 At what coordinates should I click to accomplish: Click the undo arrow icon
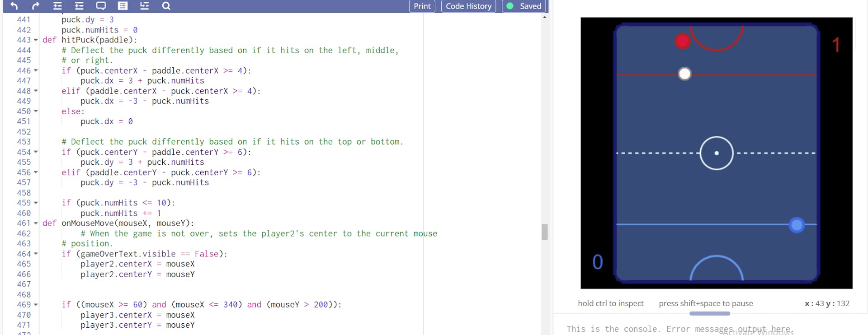coord(14,6)
